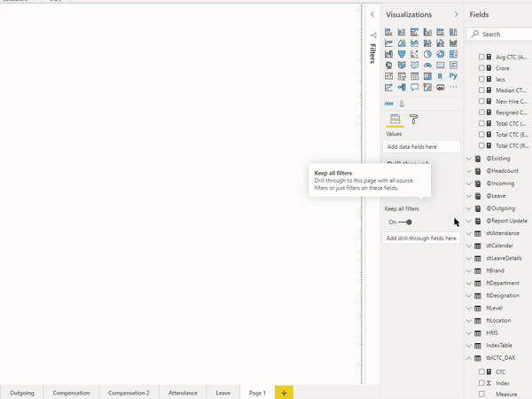This screenshot has height=399, width=532.
Task: Check the New Hire C... measure checkbox
Action: (x=481, y=101)
